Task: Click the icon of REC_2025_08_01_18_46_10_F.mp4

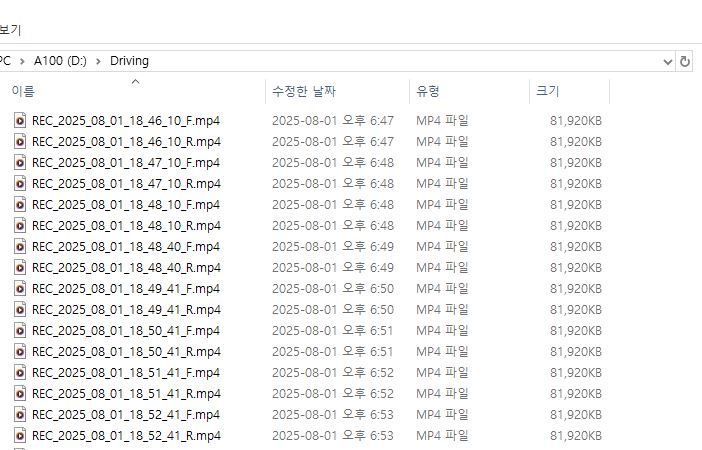Action: coord(20,120)
